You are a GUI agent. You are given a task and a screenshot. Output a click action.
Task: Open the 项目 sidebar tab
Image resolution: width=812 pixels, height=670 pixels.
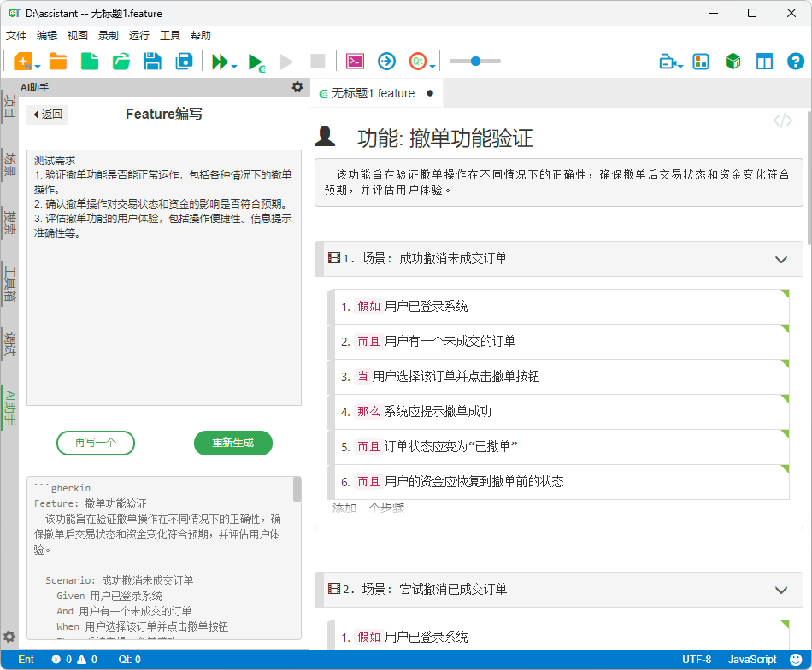coord(9,106)
